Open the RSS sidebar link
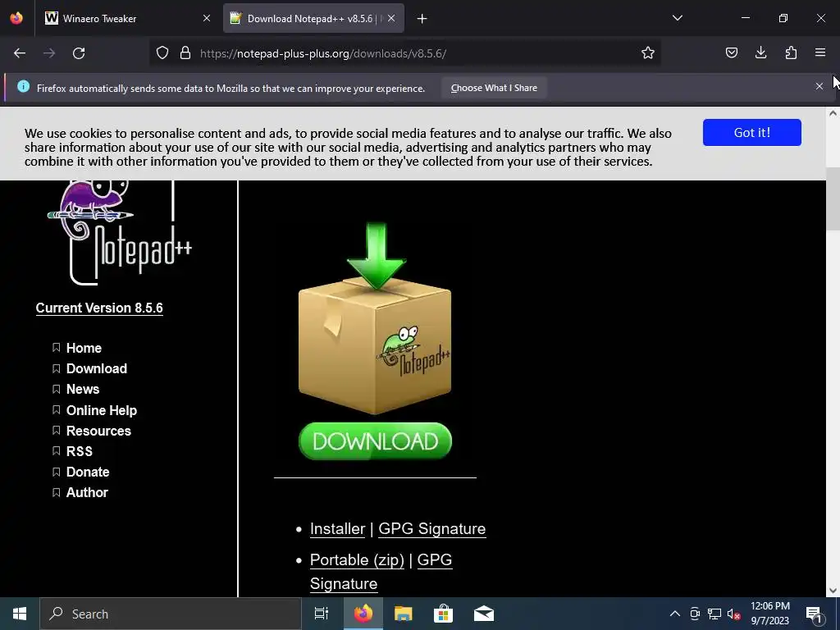The width and height of the screenshot is (840, 630). 80,451
